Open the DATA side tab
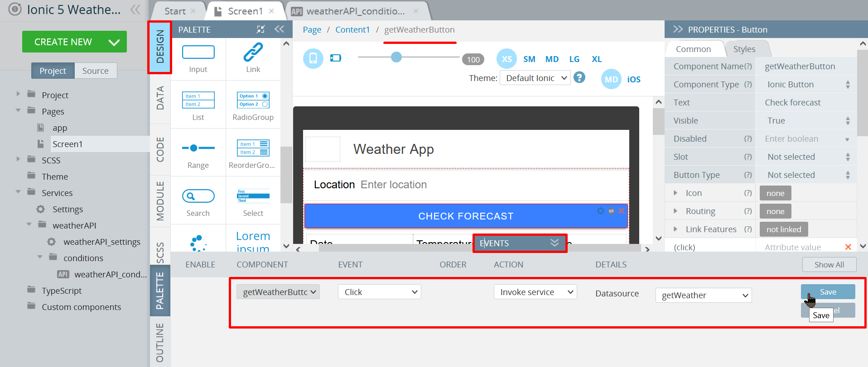Image resolution: width=868 pixels, height=367 pixels. click(160, 98)
